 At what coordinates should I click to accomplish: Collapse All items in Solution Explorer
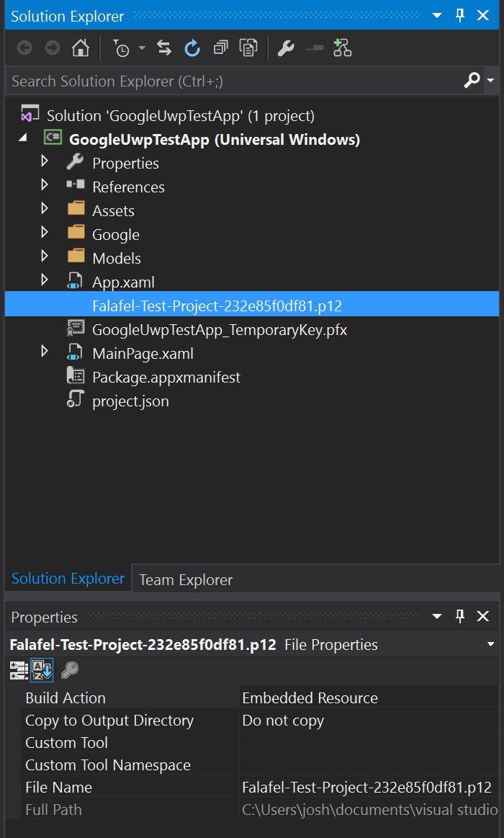220,48
